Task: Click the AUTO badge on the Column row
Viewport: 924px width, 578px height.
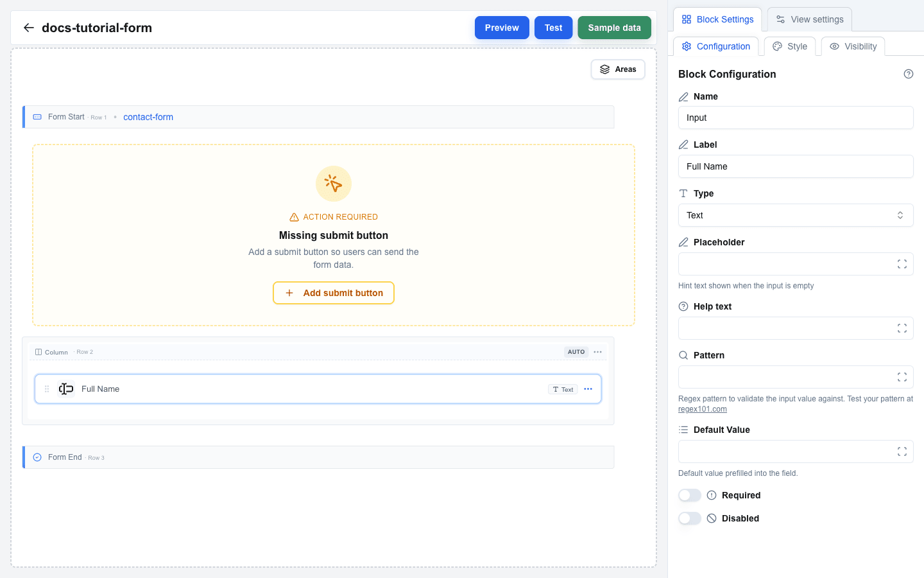Action: point(576,352)
